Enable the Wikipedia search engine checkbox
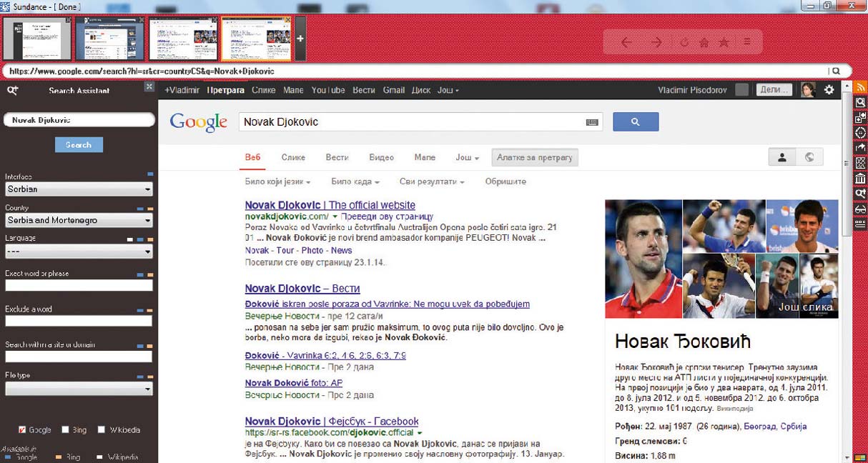The height and width of the screenshot is (463, 868). [102, 429]
